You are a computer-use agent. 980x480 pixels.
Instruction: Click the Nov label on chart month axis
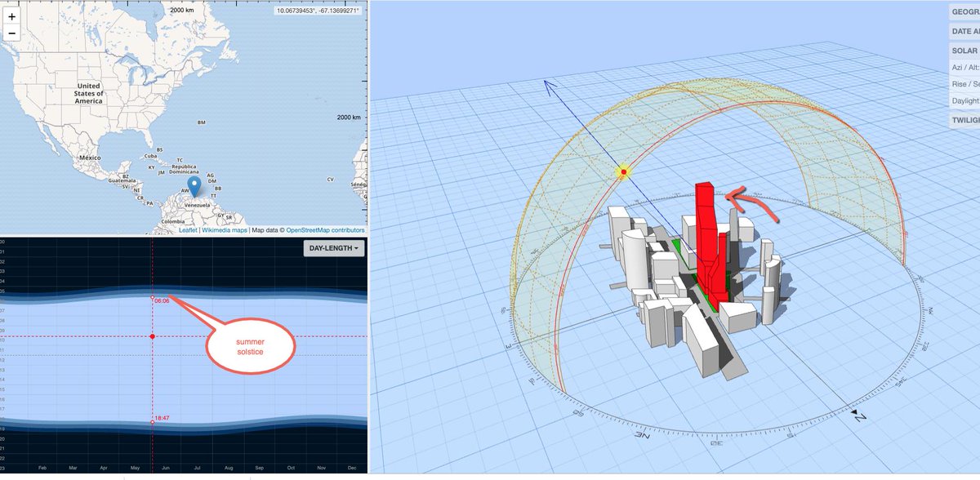pyautogui.click(x=320, y=468)
